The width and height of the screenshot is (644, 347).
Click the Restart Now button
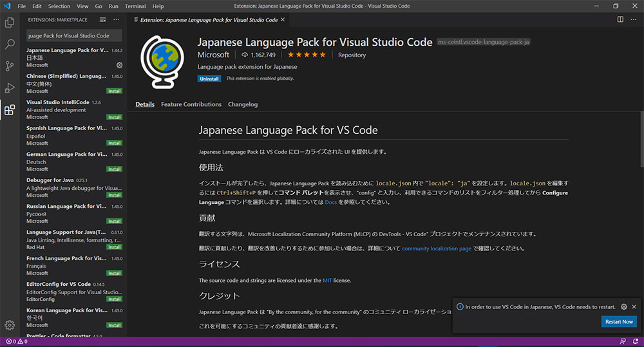pyautogui.click(x=618, y=321)
